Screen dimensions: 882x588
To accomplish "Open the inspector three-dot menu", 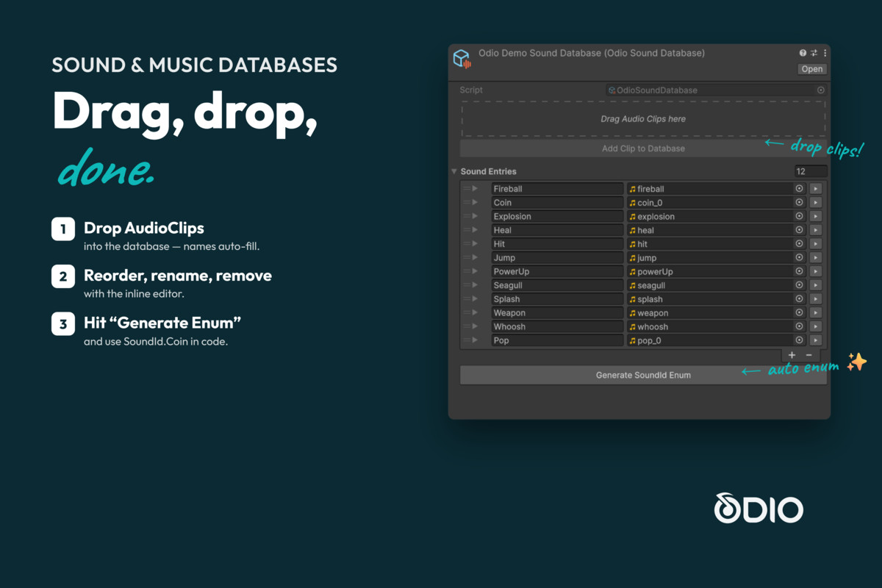I will coord(825,54).
